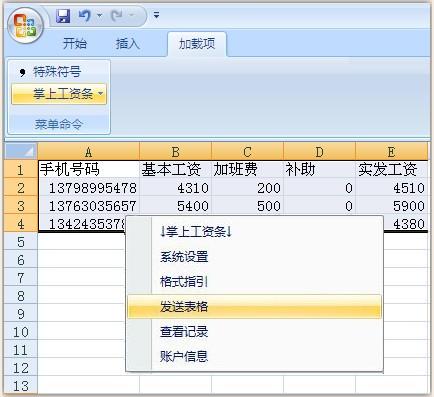The width and height of the screenshot is (434, 397).
Task: Click the 实发工资 header cell
Action: 392,169
